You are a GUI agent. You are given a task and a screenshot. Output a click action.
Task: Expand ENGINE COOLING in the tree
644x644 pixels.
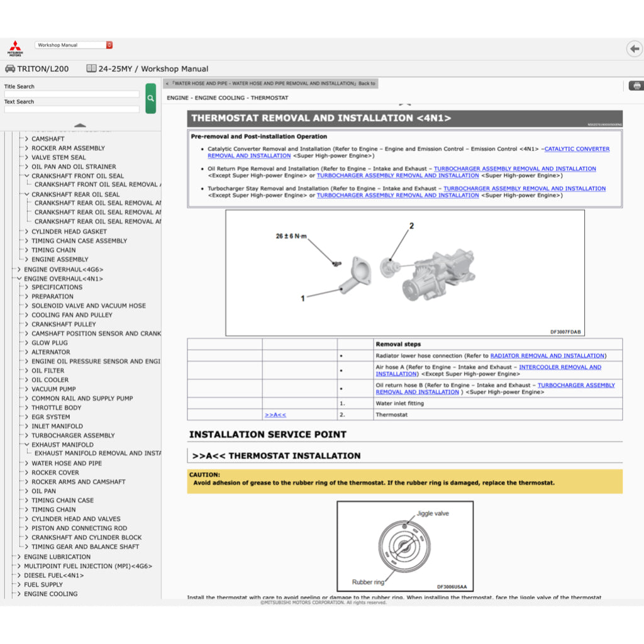coord(19,594)
